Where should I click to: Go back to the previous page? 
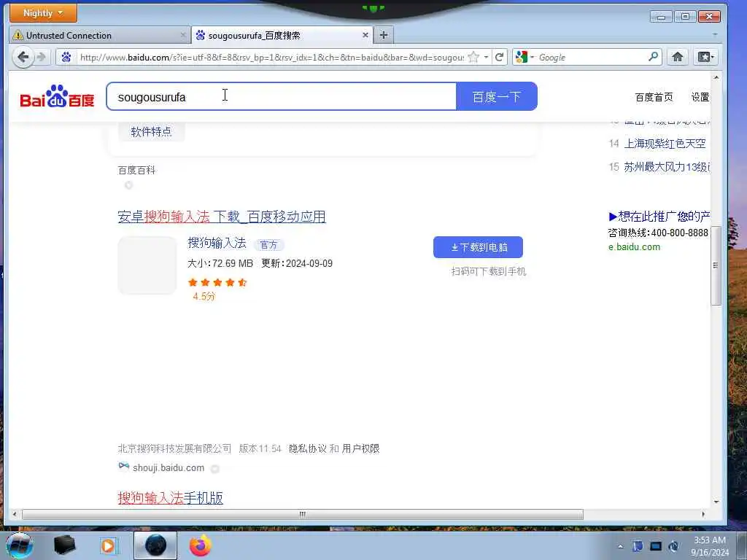(x=23, y=57)
